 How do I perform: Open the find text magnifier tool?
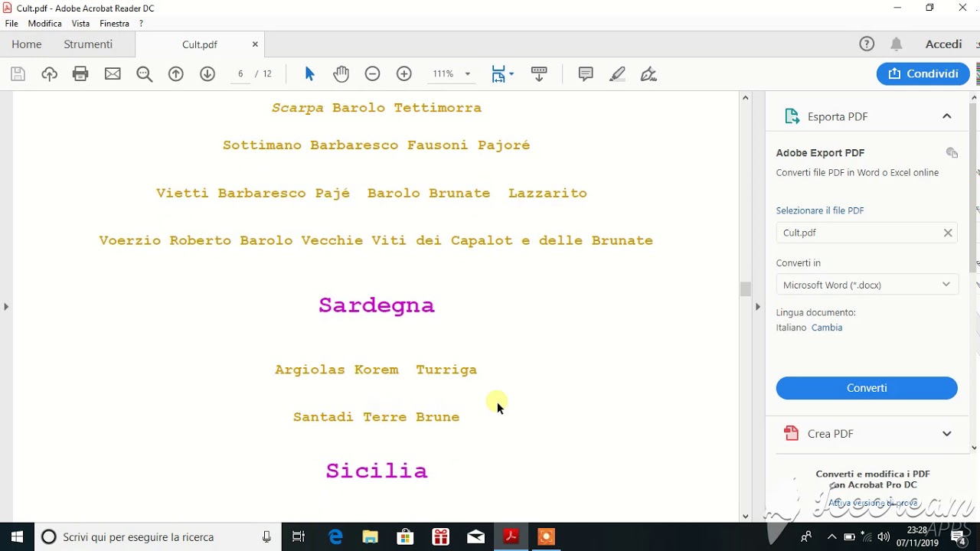[x=144, y=74]
